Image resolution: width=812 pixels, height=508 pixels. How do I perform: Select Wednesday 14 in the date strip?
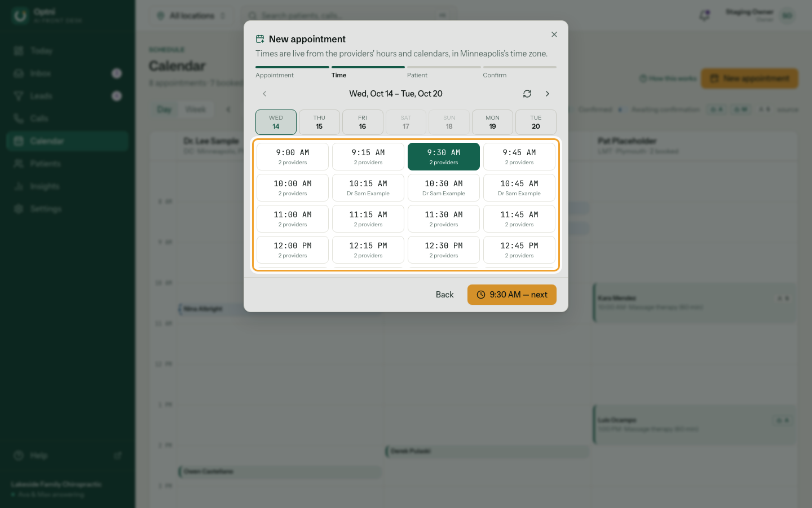276,122
